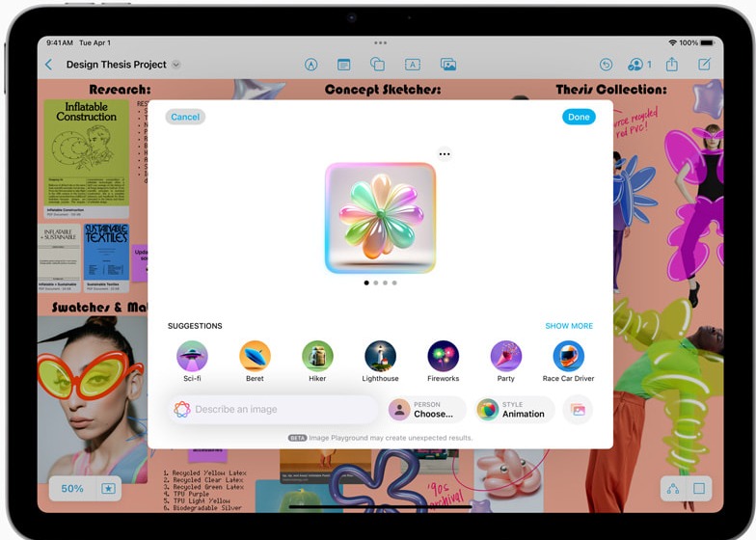The height and width of the screenshot is (540, 756).
Task: Open the Inflatable Construction PDF on board
Action: pyautogui.click(x=87, y=158)
